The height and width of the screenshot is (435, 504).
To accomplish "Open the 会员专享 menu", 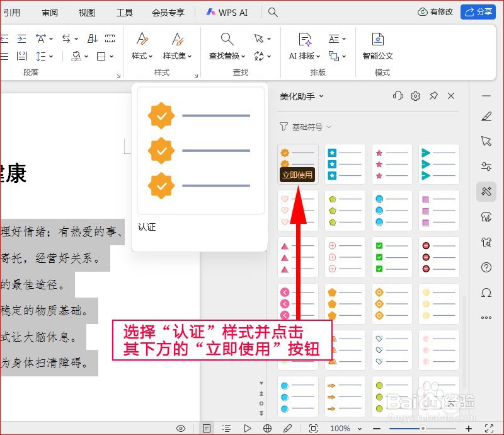I will pyautogui.click(x=168, y=12).
